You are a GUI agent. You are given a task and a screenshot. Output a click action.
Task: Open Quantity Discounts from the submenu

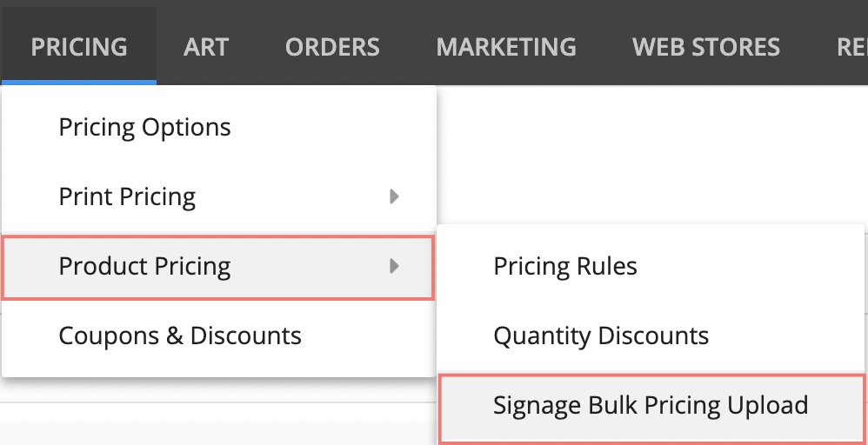click(651, 335)
